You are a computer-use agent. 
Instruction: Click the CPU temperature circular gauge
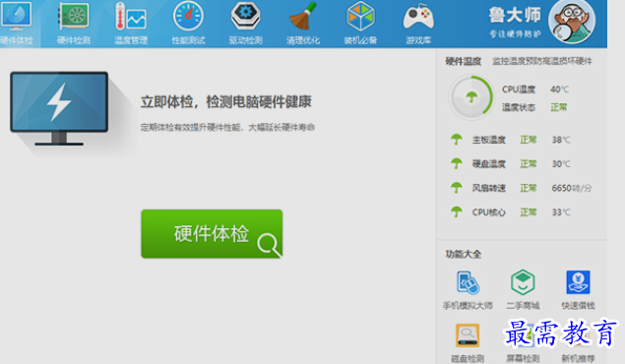[471, 97]
